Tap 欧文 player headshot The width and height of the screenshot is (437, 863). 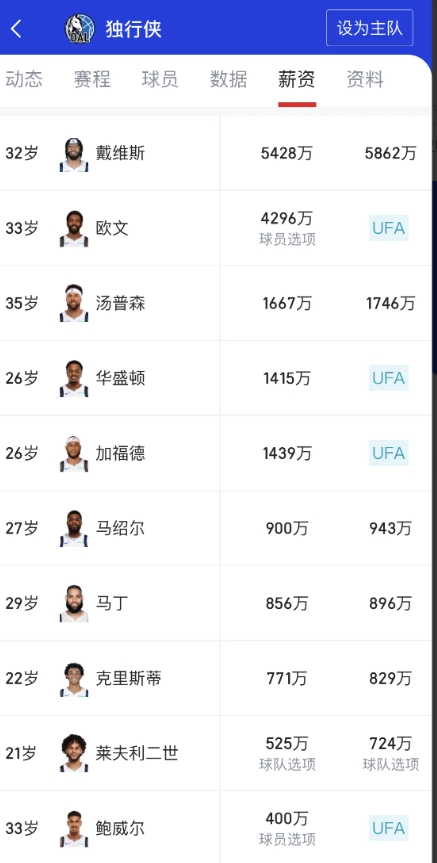(74, 229)
